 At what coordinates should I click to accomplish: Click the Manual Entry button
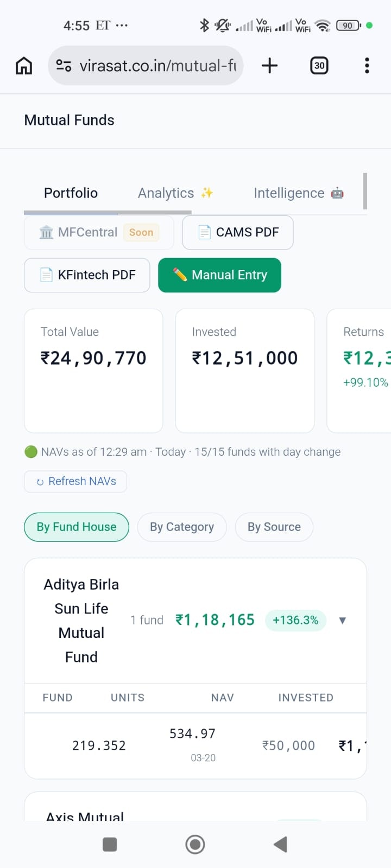click(x=220, y=275)
